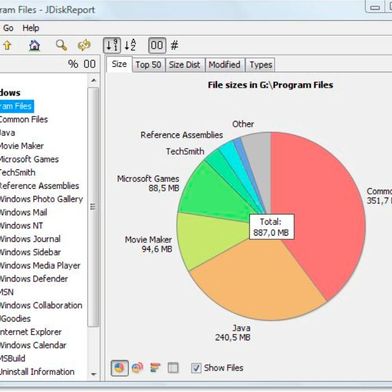Select MSN folder in the tree

7,292
